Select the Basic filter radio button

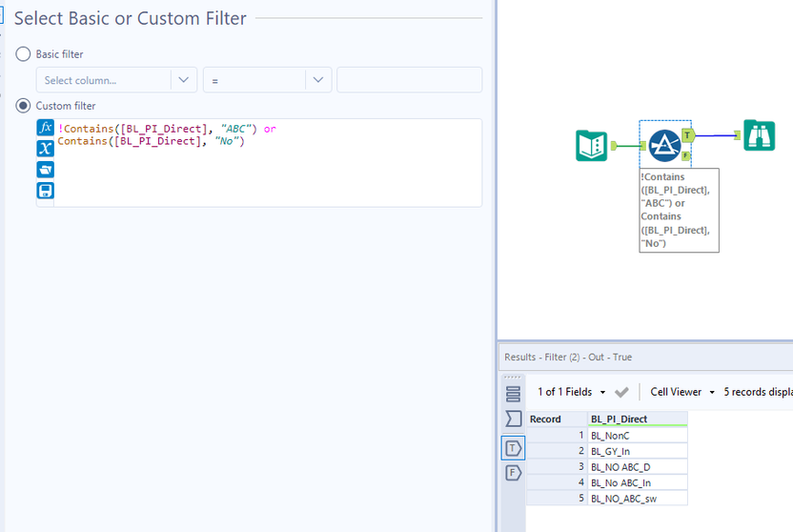click(x=23, y=54)
